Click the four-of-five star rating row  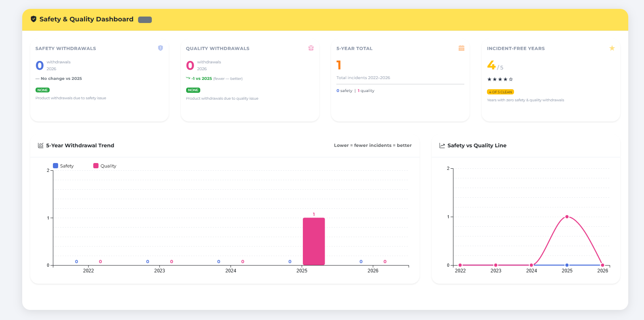(x=500, y=79)
